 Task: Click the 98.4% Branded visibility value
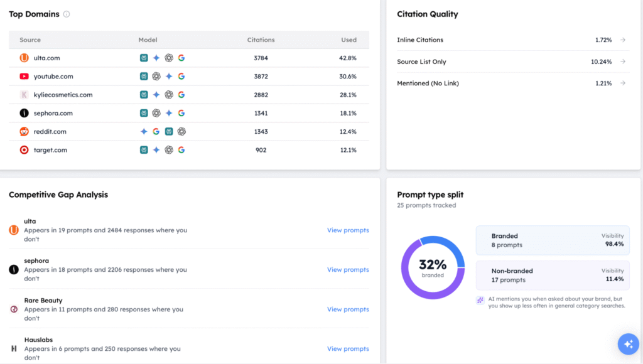pyautogui.click(x=614, y=244)
